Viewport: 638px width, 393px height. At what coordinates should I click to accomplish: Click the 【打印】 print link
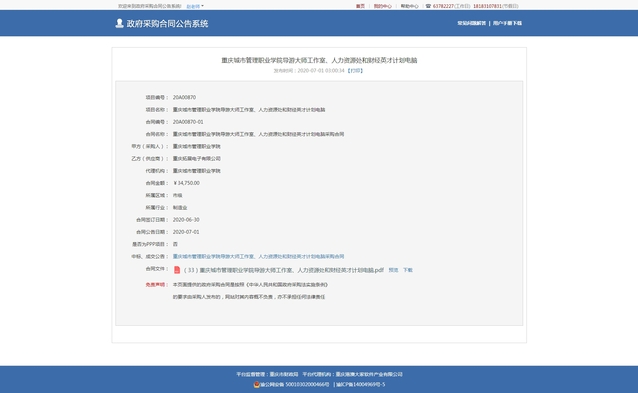[355, 71]
